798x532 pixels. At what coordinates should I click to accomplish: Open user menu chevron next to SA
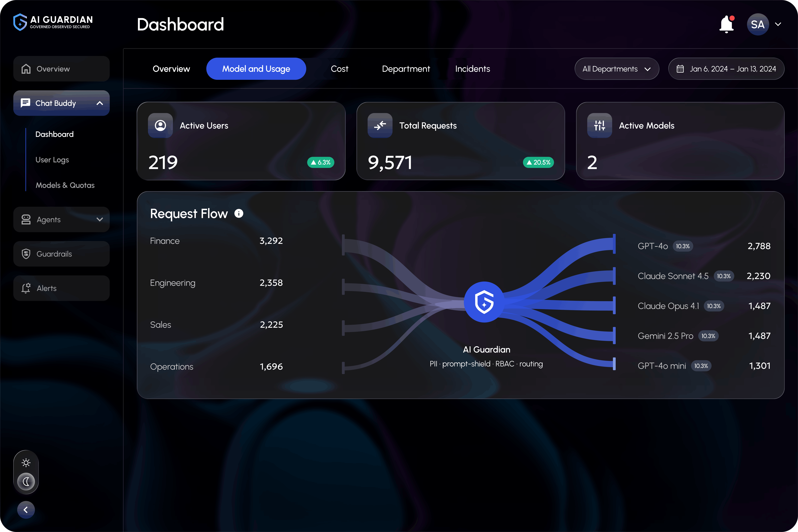pyautogui.click(x=778, y=24)
